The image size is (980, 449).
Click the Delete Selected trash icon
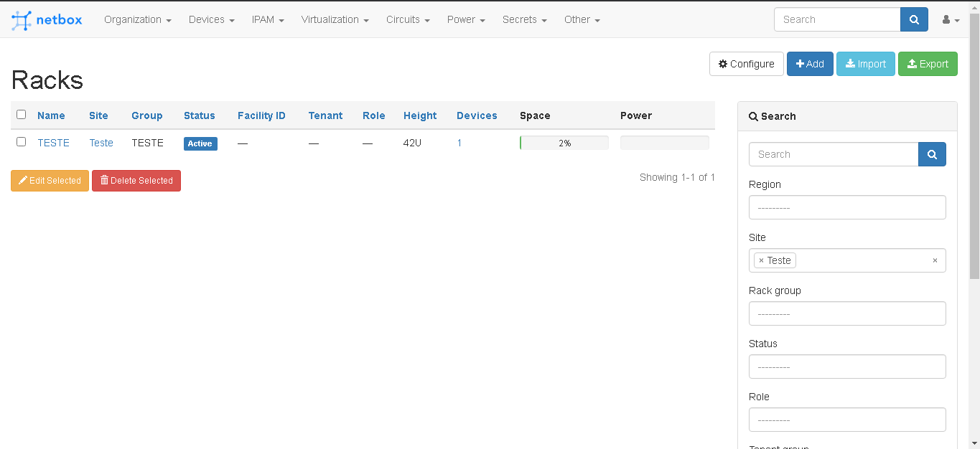105,180
